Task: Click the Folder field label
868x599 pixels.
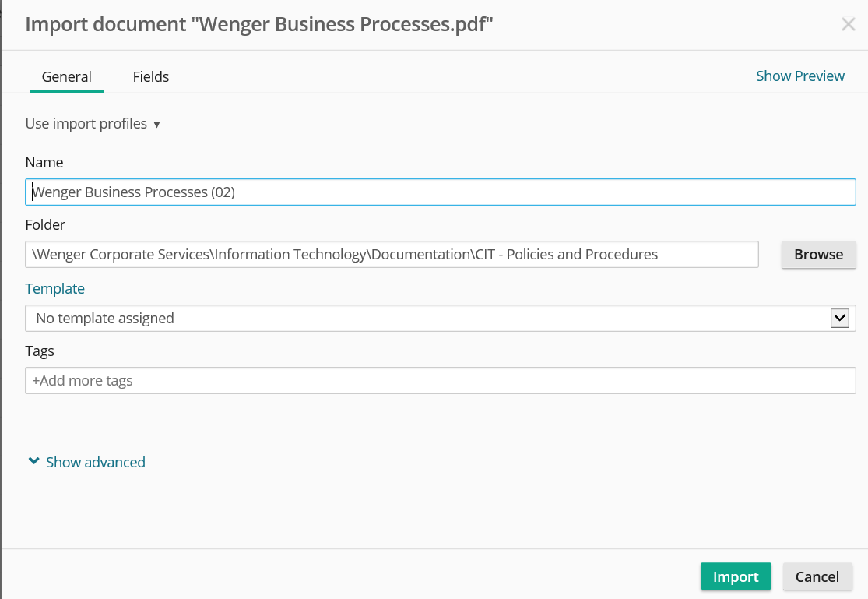Action: 45,224
